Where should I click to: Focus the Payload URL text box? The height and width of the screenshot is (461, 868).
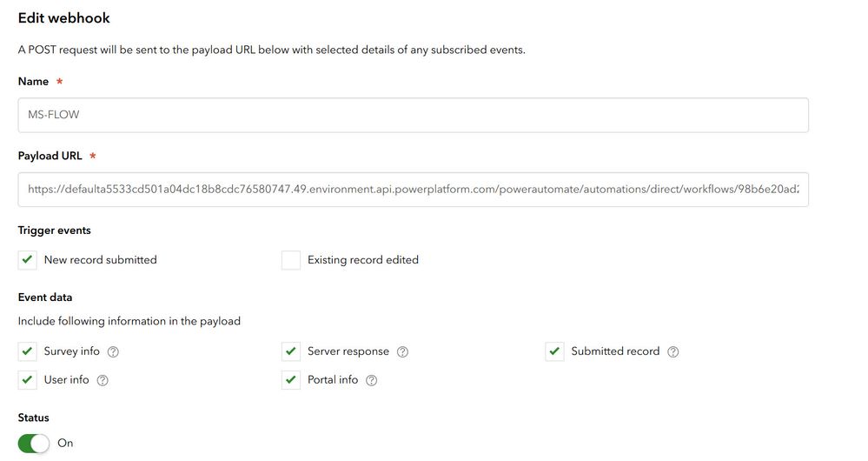point(413,189)
